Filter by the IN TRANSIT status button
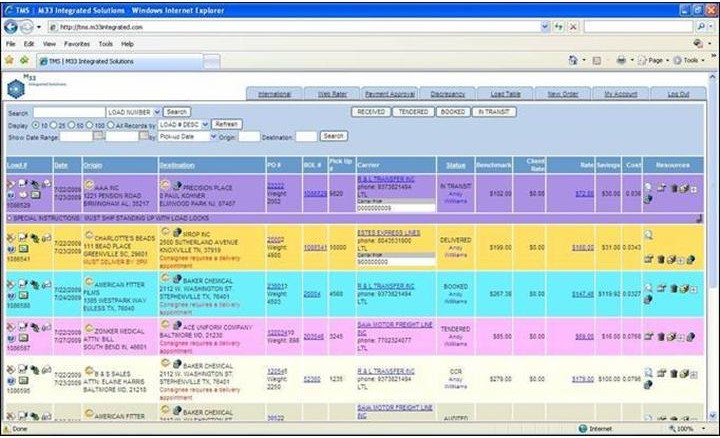 coord(494,112)
